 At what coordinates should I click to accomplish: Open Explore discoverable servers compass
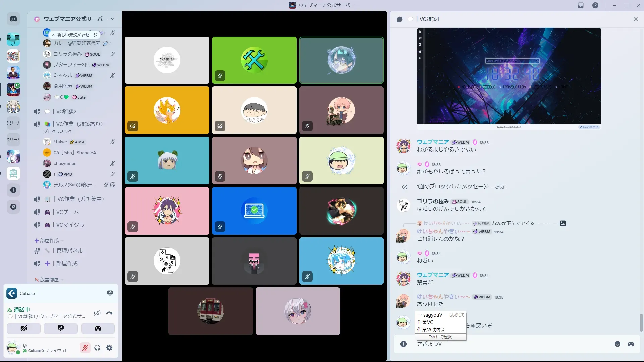coord(13,207)
